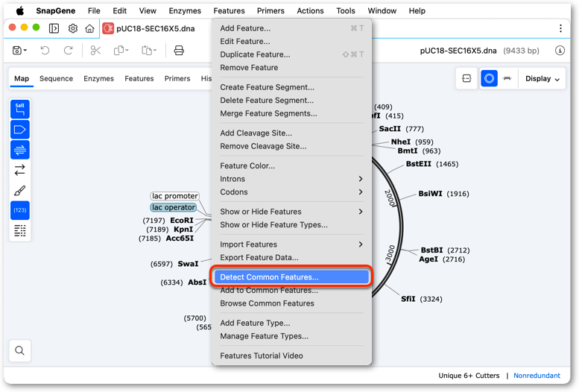Expand the Codons submenu
This screenshot has width=579, height=392.
tap(291, 192)
